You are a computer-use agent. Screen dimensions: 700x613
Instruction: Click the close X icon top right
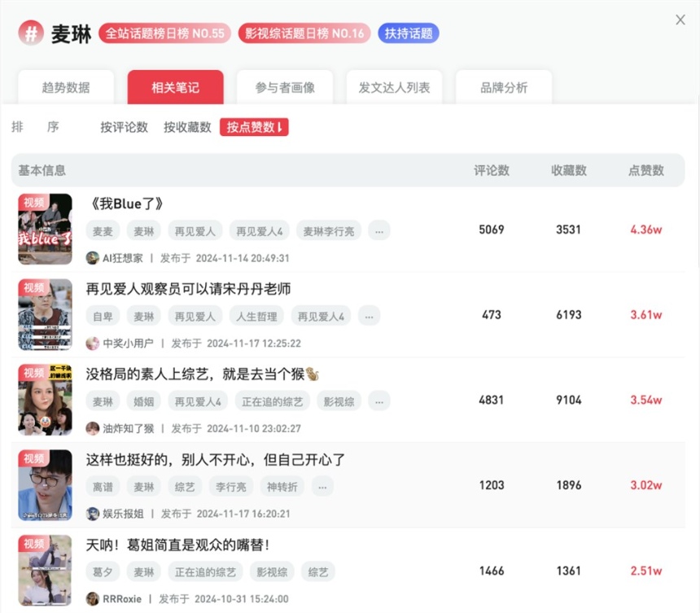point(681,20)
